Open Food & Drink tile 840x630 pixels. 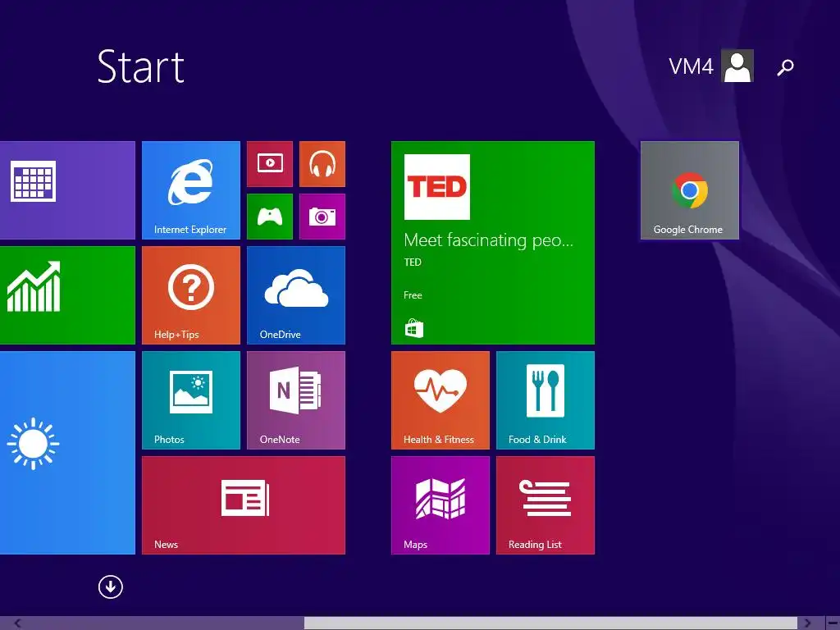(546, 400)
